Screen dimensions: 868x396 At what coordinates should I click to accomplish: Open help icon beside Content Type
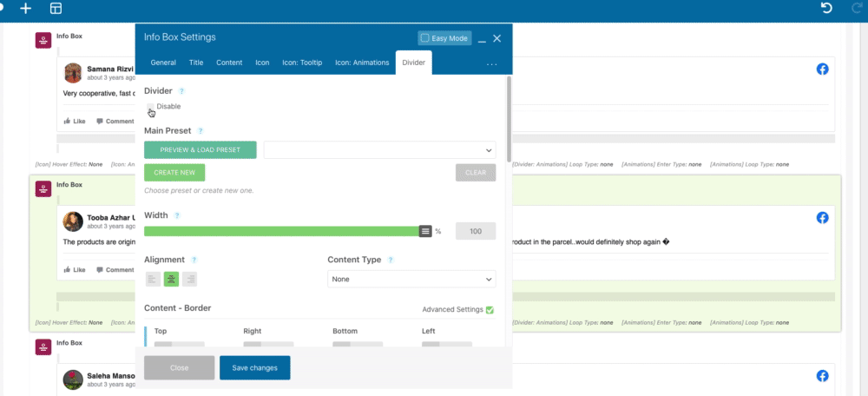(391, 260)
